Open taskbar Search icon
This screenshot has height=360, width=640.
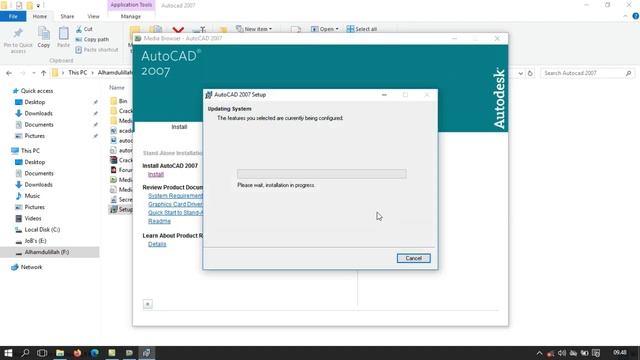pyautogui.click(x=25, y=353)
